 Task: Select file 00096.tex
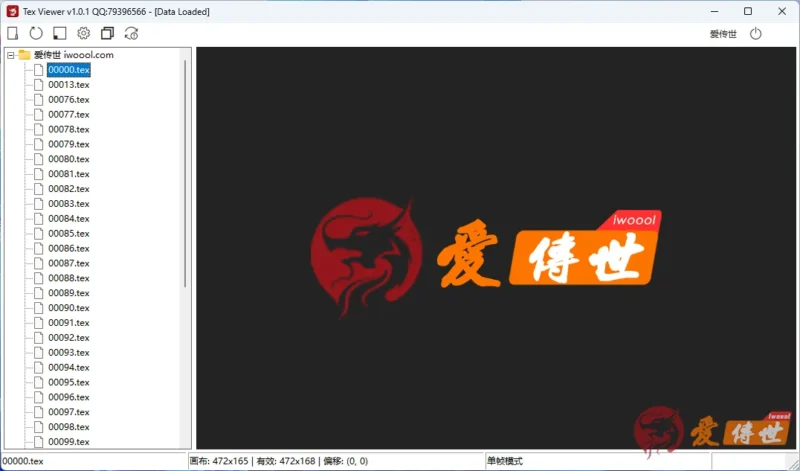click(69, 397)
